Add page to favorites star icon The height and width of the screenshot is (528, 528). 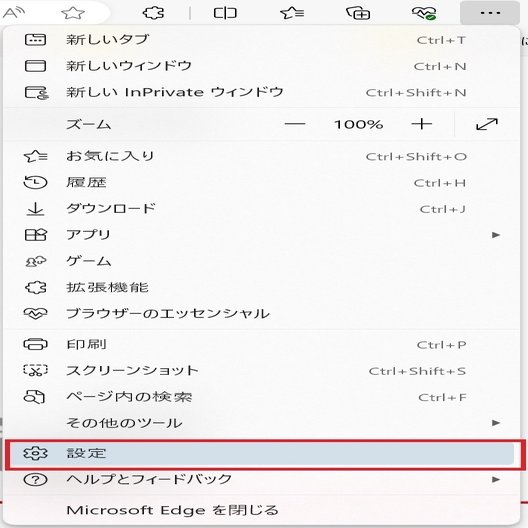(73, 13)
